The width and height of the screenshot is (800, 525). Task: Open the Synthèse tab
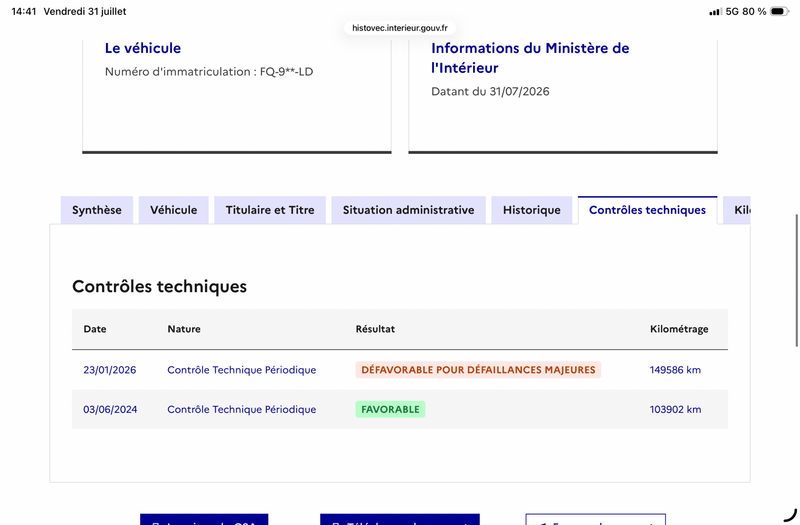tap(96, 210)
